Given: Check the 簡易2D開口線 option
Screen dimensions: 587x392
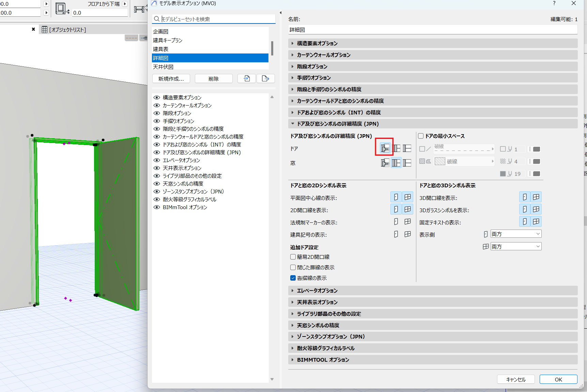Looking at the screenshot, I should click(293, 257).
